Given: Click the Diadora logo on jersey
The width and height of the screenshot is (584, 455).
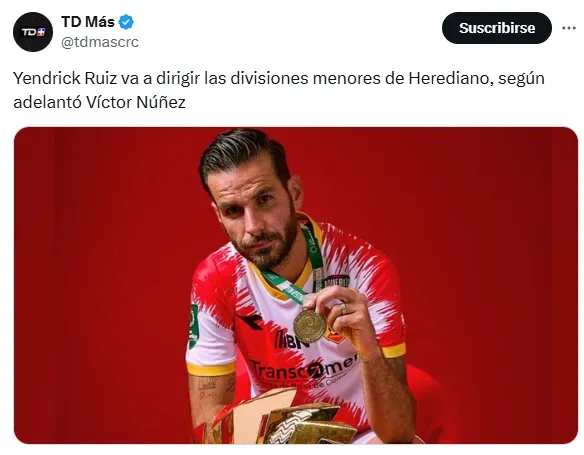Looking at the screenshot, I should pos(250,321).
